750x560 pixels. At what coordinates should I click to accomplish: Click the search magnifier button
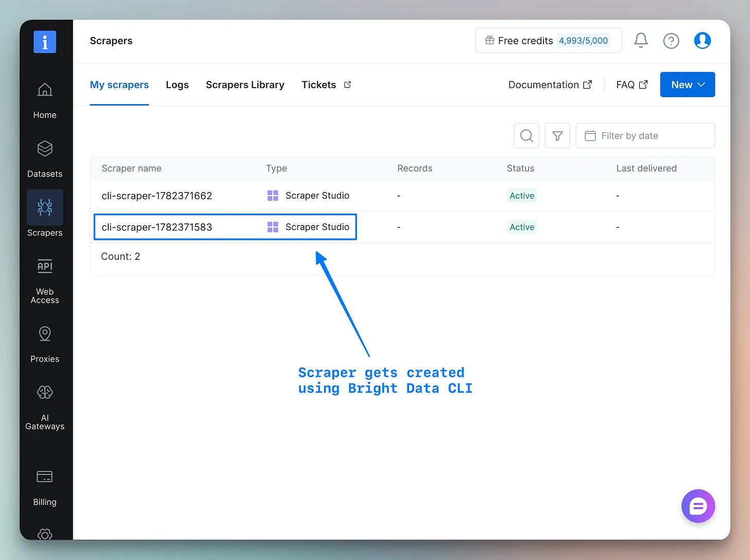(526, 136)
